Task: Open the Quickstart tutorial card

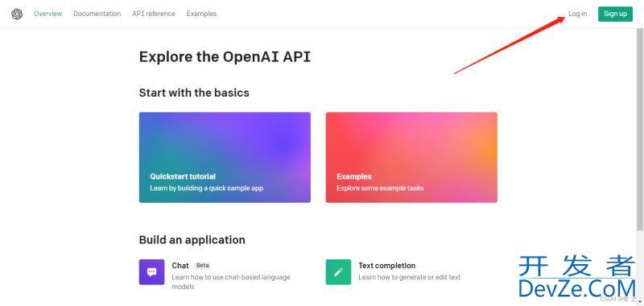Action: coord(225,157)
